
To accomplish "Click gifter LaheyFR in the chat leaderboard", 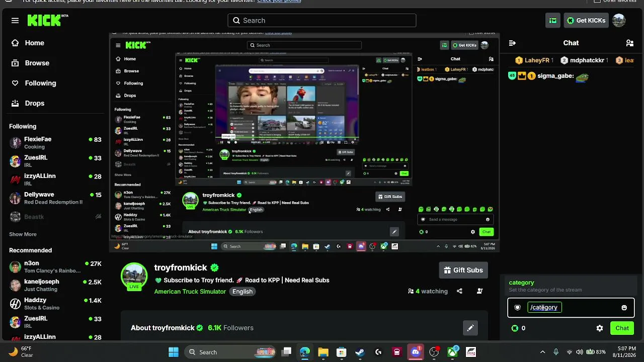I will pyautogui.click(x=534, y=60).
